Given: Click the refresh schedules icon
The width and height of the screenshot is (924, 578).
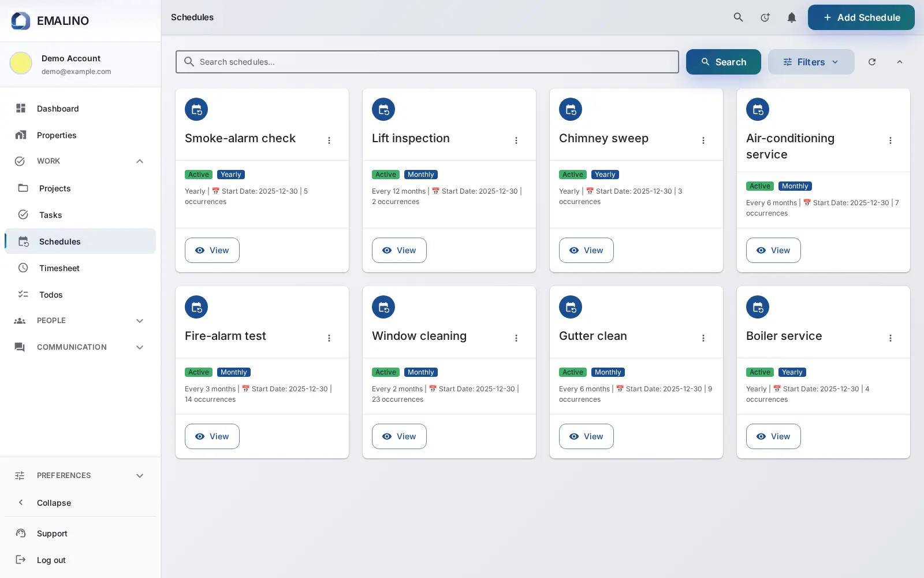Looking at the screenshot, I should point(872,62).
